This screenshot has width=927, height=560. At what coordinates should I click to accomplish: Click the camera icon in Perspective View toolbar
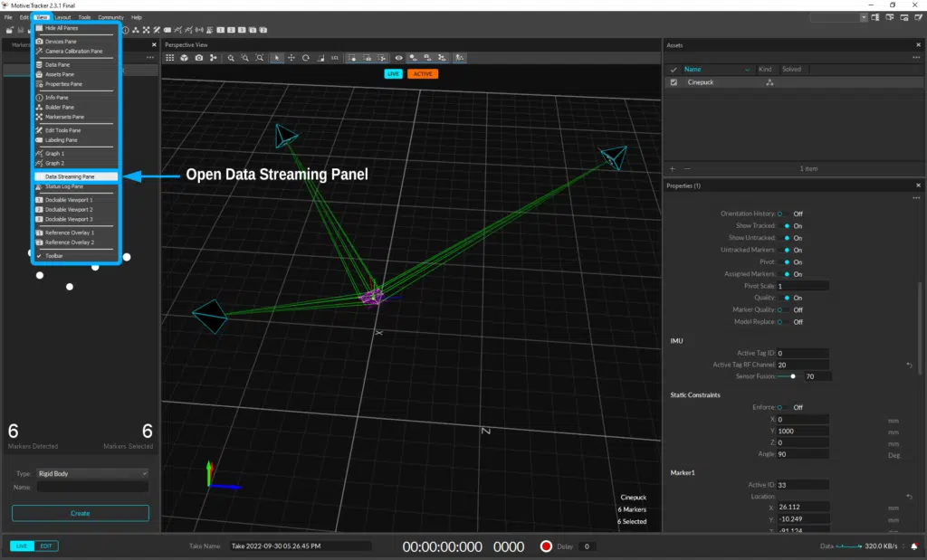(x=199, y=58)
